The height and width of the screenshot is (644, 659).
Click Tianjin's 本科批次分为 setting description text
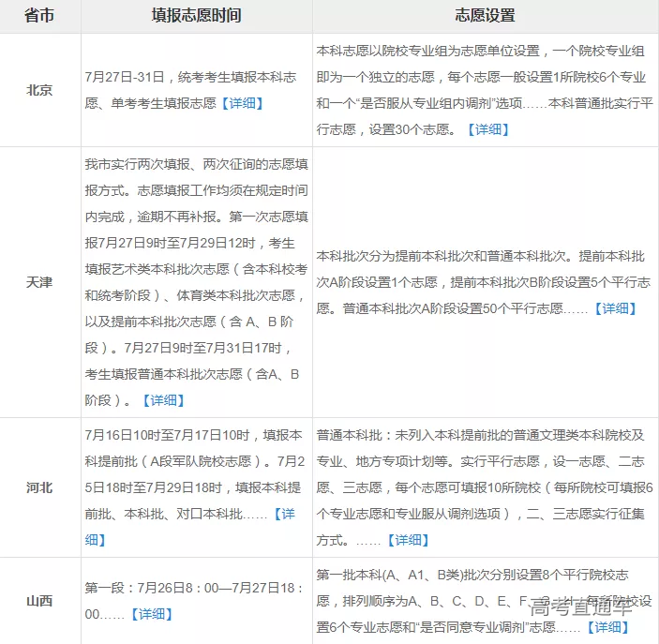(x=480, y=281)
